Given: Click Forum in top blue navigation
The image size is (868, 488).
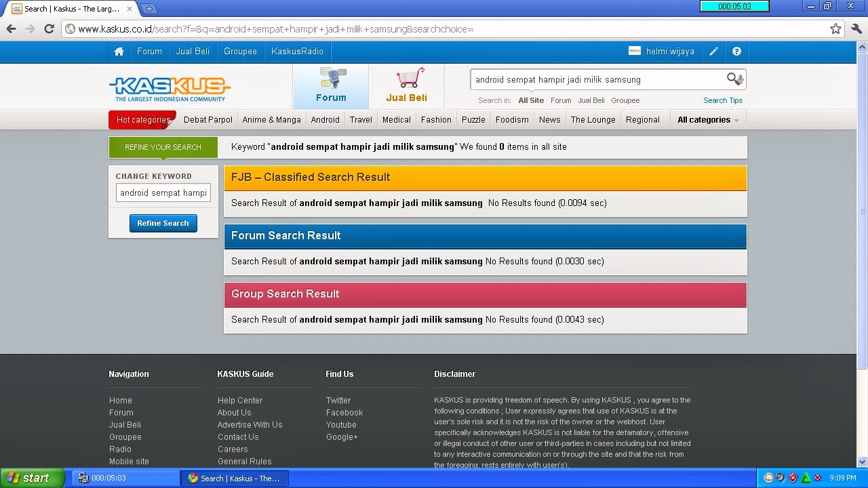Looking at the screenshot, I should (149, 52).
